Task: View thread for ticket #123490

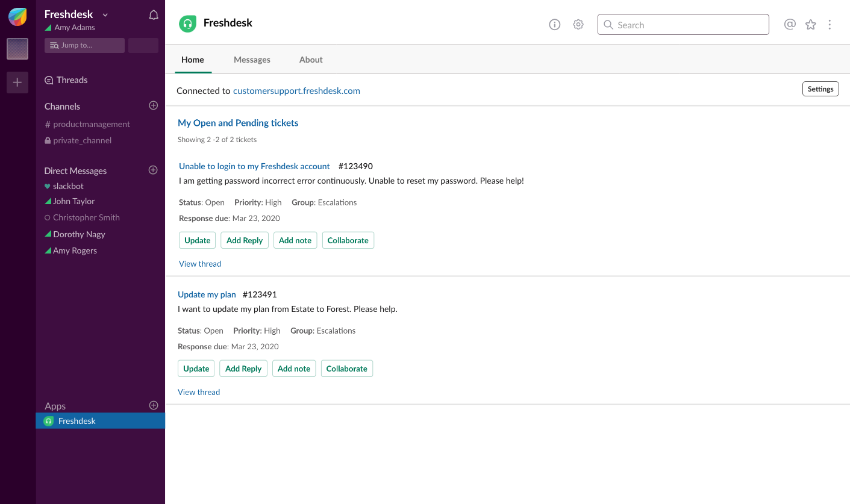Action: pyautogui.click(x=200, y=264)
